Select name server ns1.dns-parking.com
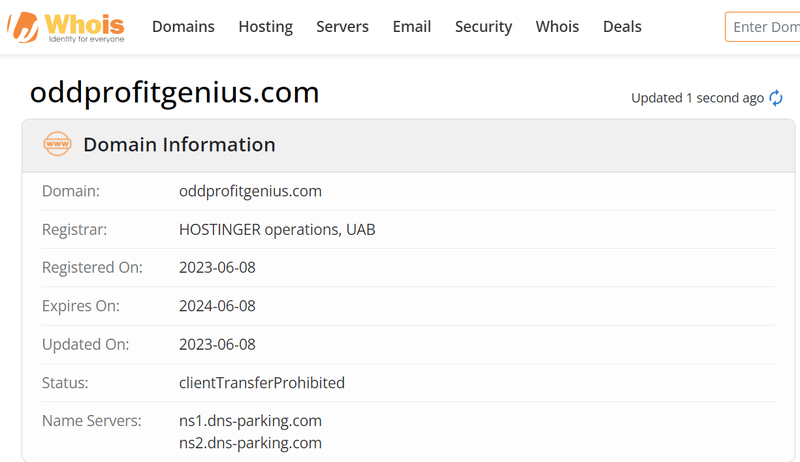This screenshot has height=462, width=800. click(x=250, y=421)
